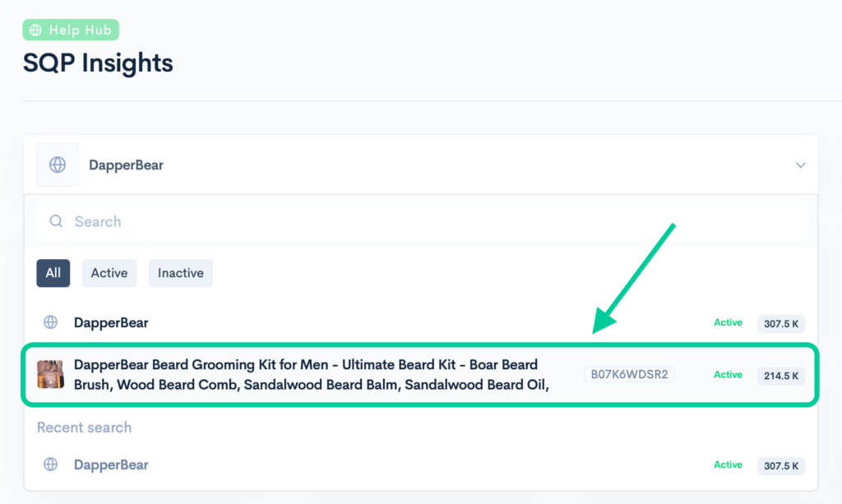The image size is (842, 504).
Task: Open the Beard Grooming Kit product thumbnail
Action: click(50, 374)
